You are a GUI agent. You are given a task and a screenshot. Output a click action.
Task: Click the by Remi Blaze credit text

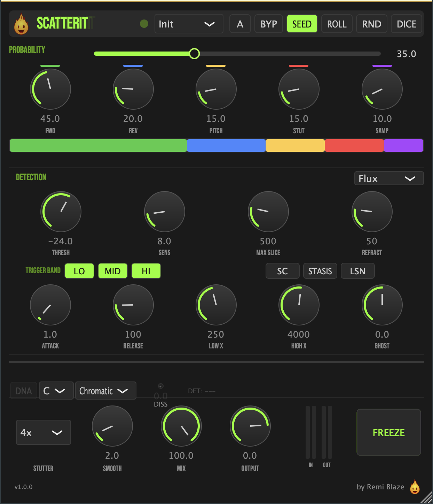click(x=380, y=487)
